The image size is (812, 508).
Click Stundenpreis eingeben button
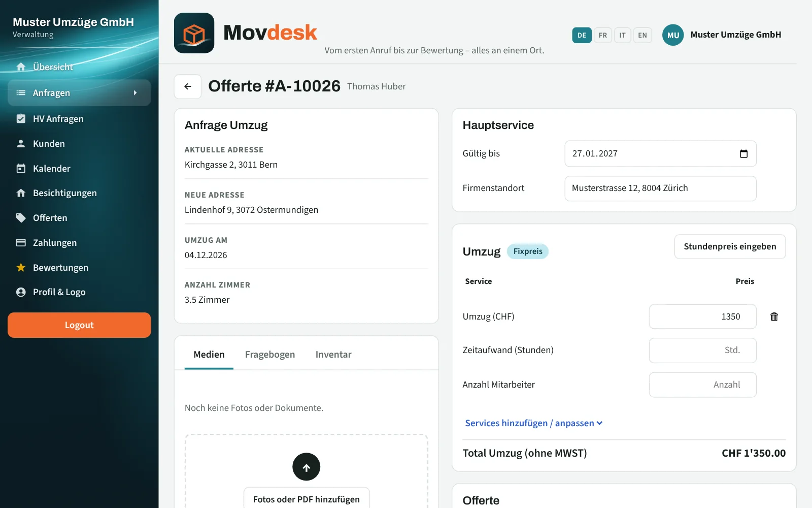pos(730,246)
